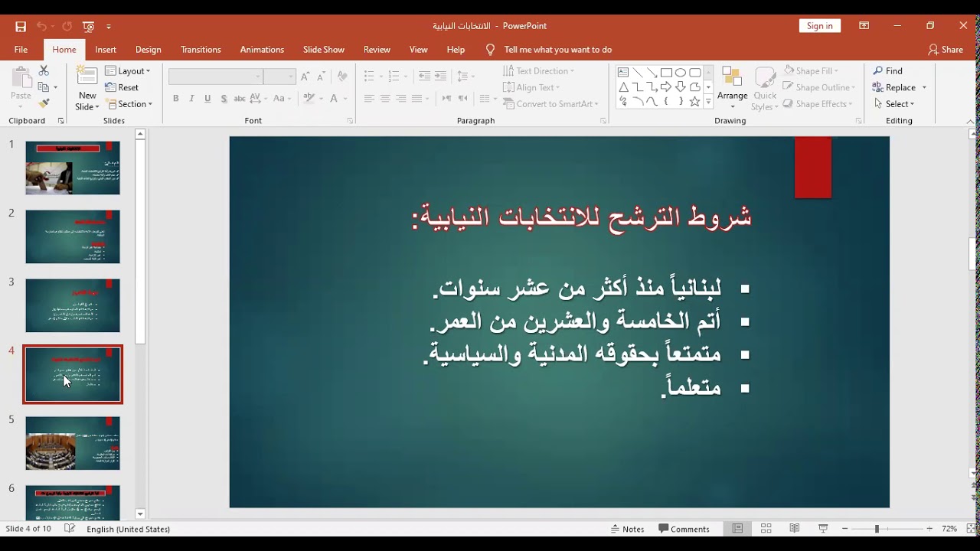Decrease font size icon
The width and height of the screenshot is (980, 551).
click(x=322, y=77)
